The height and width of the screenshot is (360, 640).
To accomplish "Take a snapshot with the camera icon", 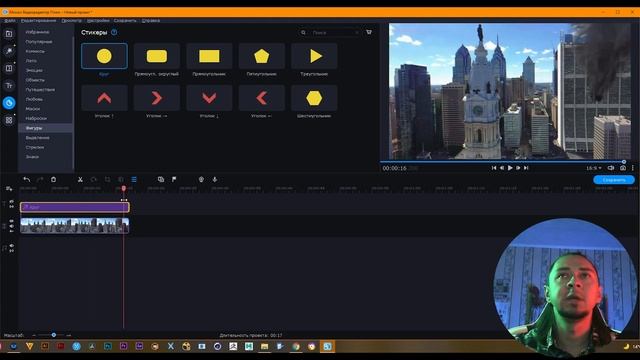I will point(623,168).
